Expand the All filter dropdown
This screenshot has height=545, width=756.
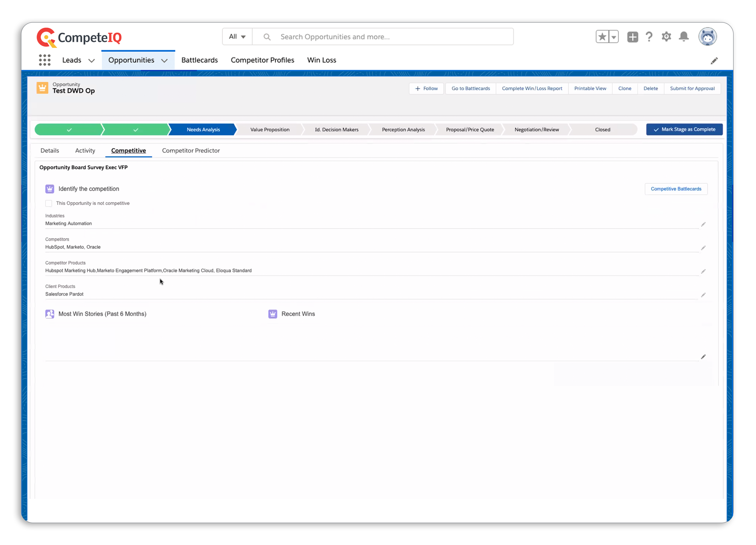tap(237, 36)
